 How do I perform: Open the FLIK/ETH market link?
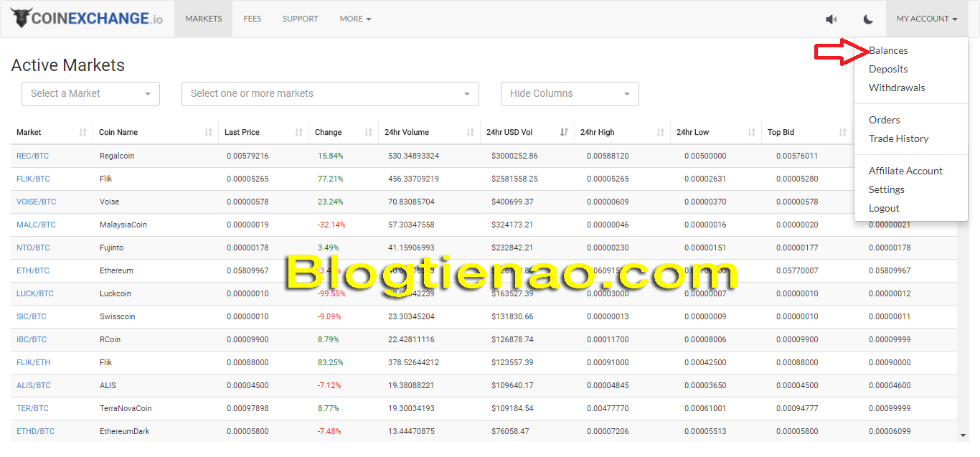point(33,362)
